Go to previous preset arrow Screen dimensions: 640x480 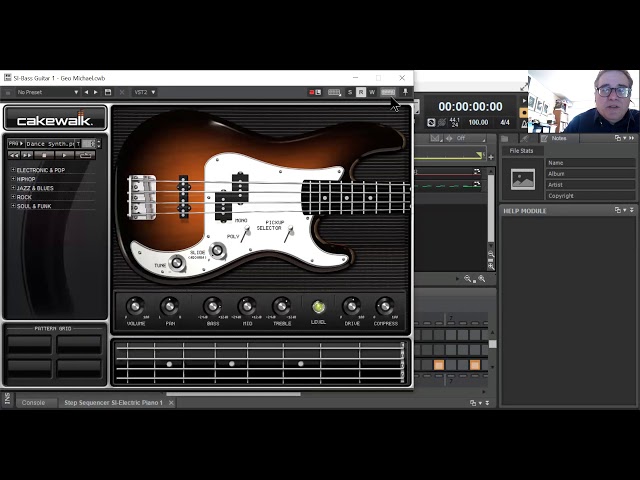click(x=86, y=92)
